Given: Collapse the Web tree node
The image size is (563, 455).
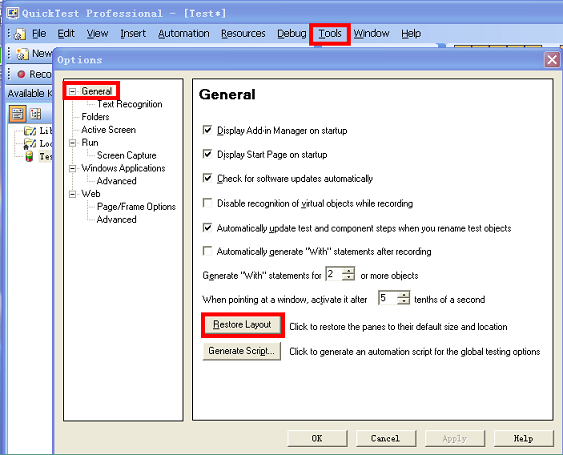Looking at the screenshot, I should (73, 194).
